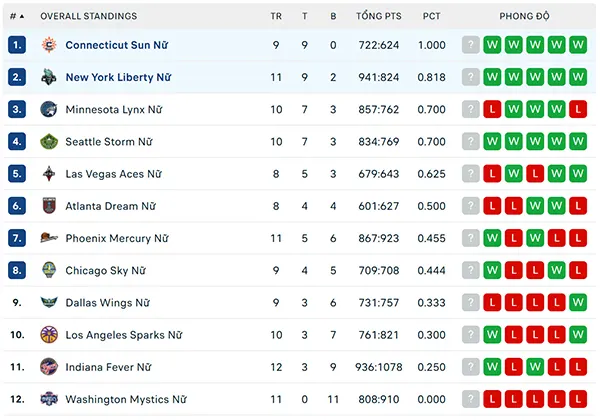The image size is (600, 420).
Task: Open Seattle Storm Nữ team page
Action: click(x=109, y=142)
